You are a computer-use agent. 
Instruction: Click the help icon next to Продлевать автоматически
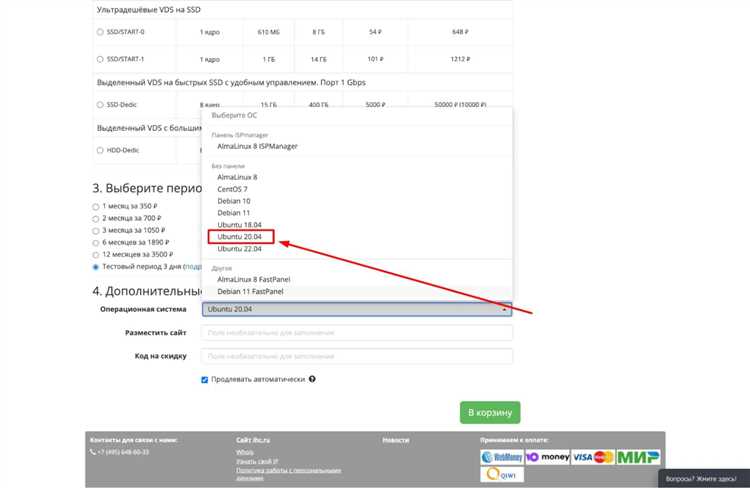pos(312,379)
